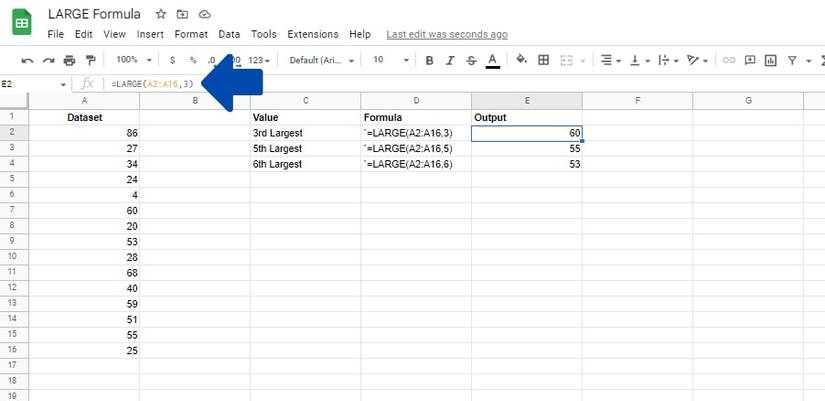Click the Undo icon

tap(27, 61)
